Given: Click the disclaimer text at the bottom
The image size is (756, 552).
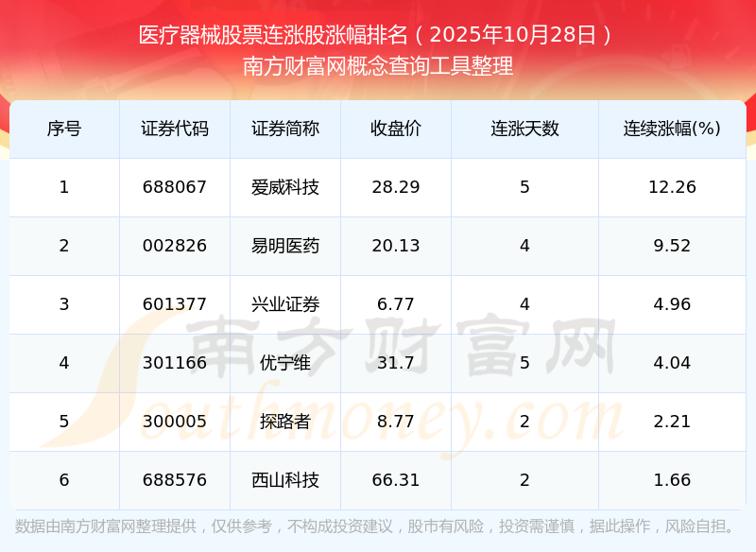Looking at the screenshot, I should (x=374, y=526).
